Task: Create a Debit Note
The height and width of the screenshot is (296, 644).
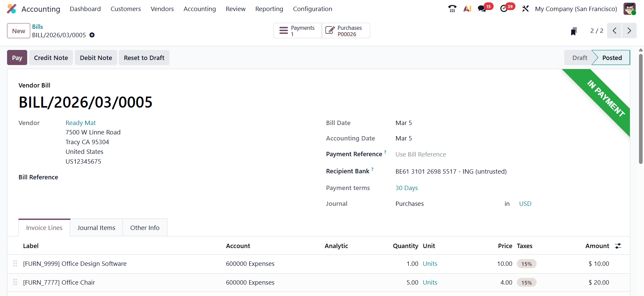Action: [x=96, y=58]
